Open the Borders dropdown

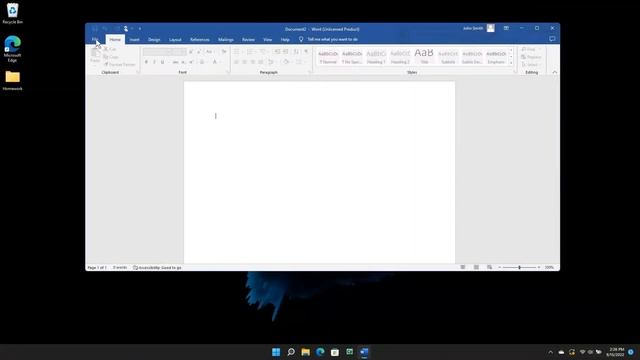click(x=300, y=62)
